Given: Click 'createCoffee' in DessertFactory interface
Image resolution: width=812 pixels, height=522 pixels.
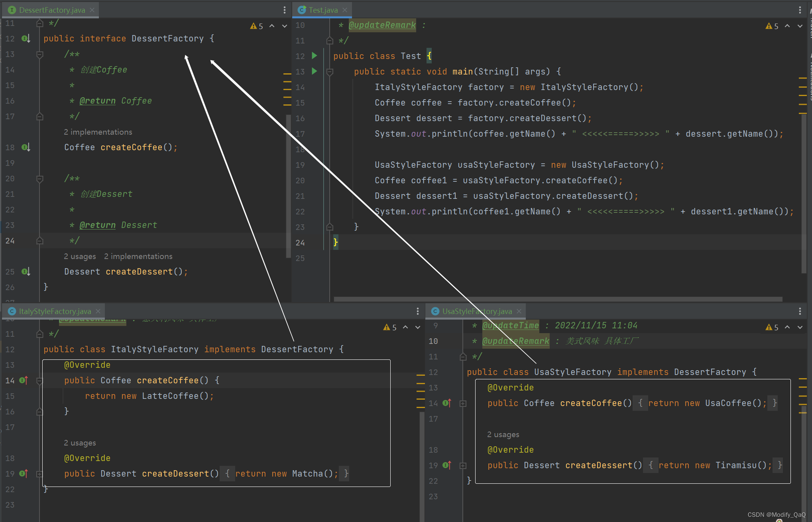Looking at the screenshot, I should (132, 147).
